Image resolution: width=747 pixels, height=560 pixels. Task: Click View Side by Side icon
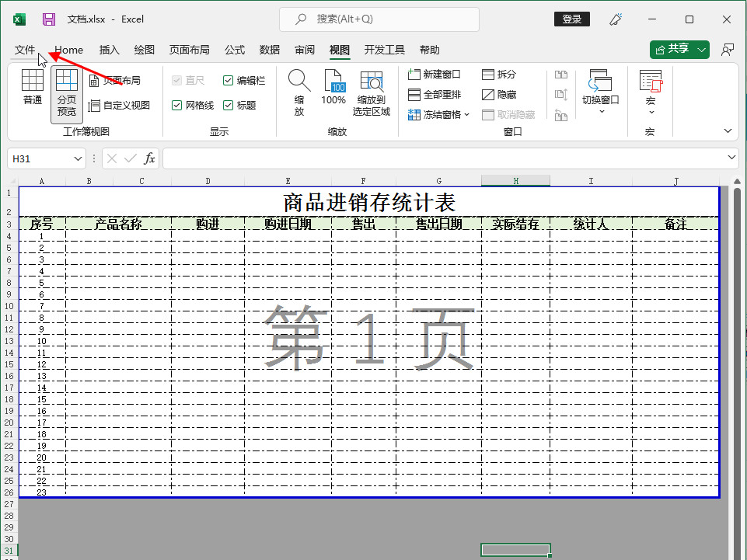pos(561,75)
